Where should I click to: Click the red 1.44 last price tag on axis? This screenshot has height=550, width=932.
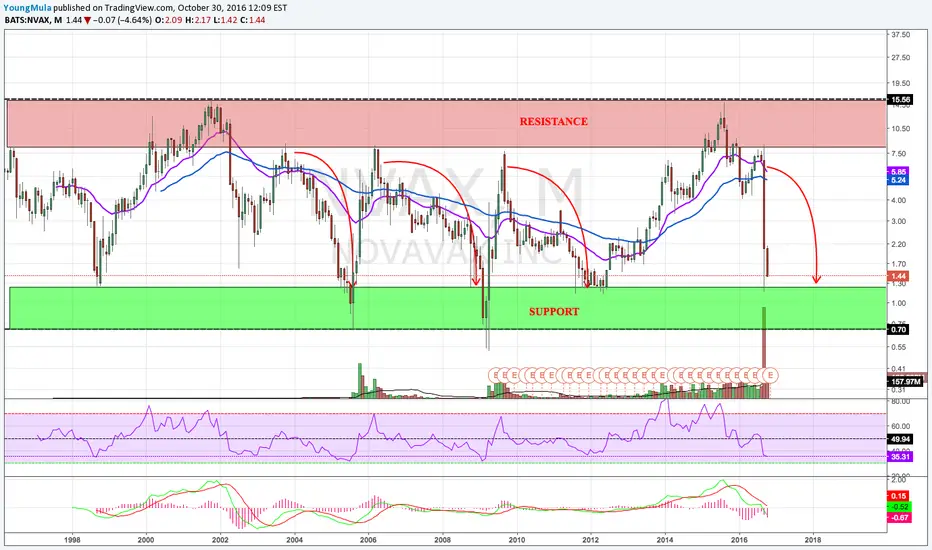[x=898, y=276]
